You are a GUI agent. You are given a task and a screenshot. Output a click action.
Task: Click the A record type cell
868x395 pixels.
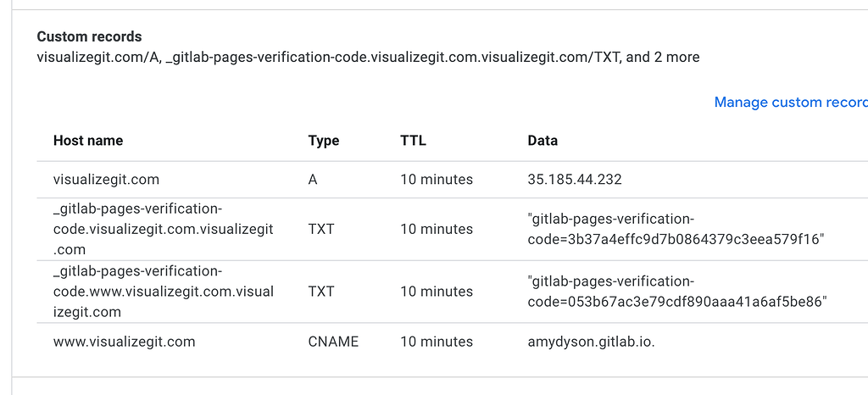(x=313, y=180)
